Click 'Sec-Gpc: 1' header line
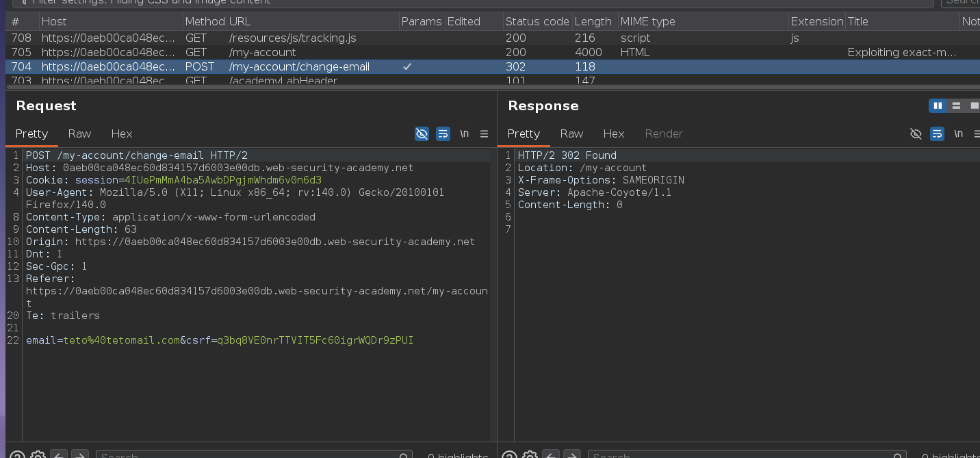 pos(57,266)
